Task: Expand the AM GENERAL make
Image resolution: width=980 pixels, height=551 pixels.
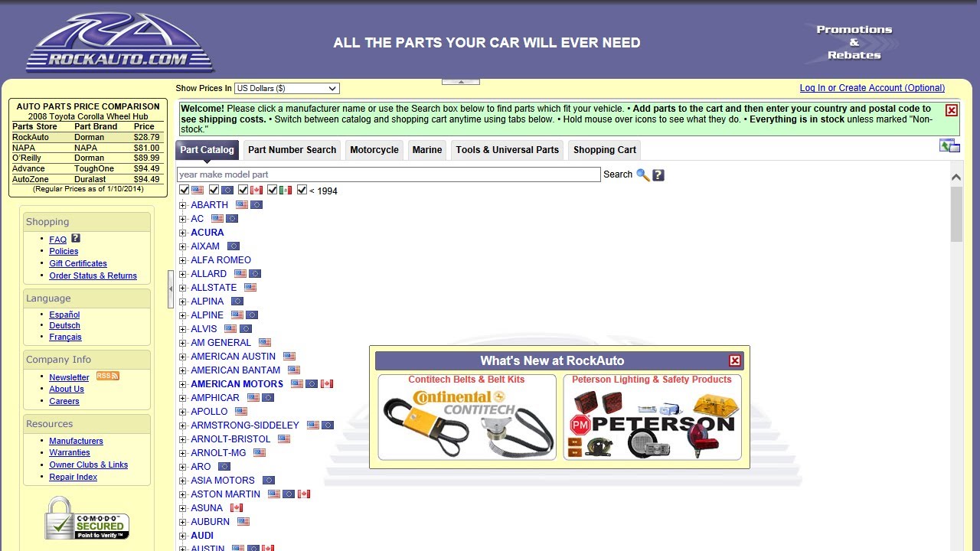Action: coord(182,343)
